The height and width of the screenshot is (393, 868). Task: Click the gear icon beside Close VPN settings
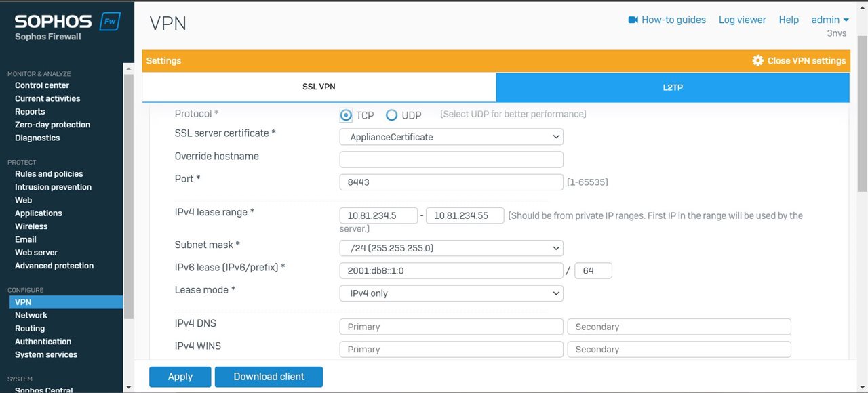(x=758, y=60)
